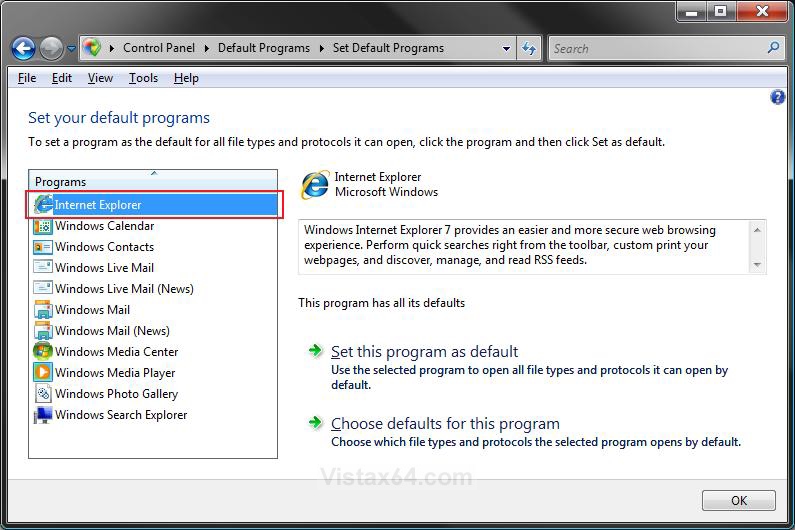
Task: Click green arrow beside Set this program as default
Action: pyautogui.click(x=315, y=350)
